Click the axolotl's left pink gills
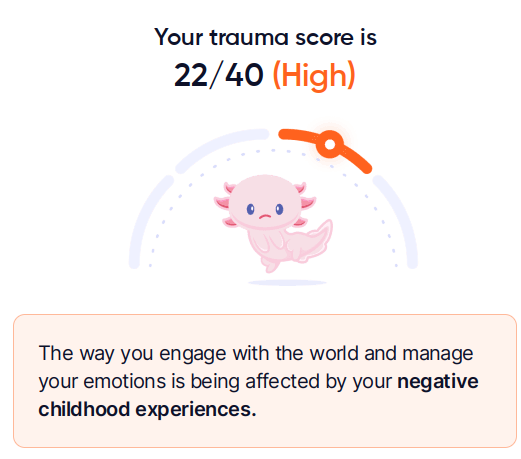The image size is (521, 459). pos(226,205)
